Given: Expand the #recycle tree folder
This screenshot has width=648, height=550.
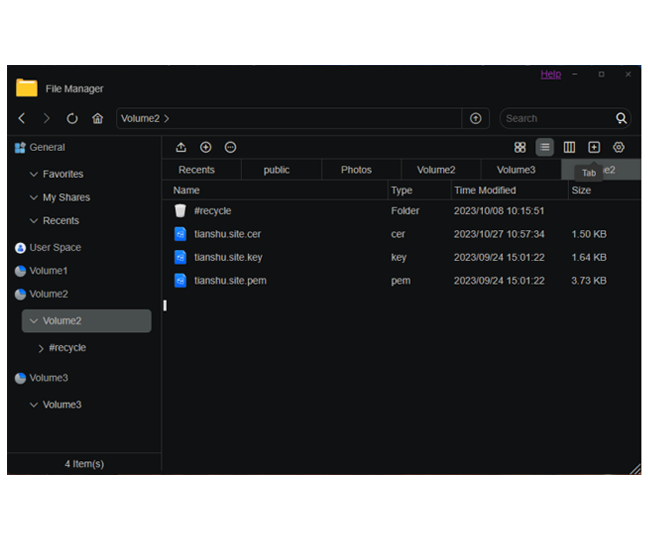Looking at the screenshot, I should point(41,348).
